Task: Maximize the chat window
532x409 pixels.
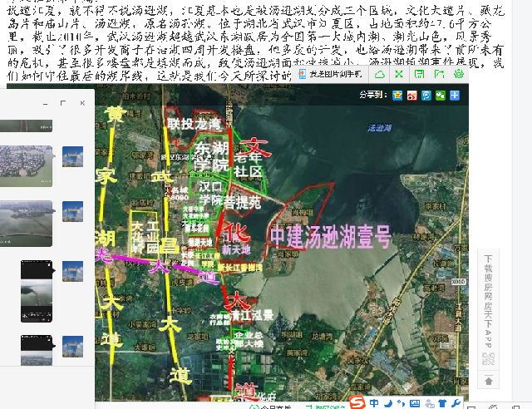Action: (x=63, y=103)
